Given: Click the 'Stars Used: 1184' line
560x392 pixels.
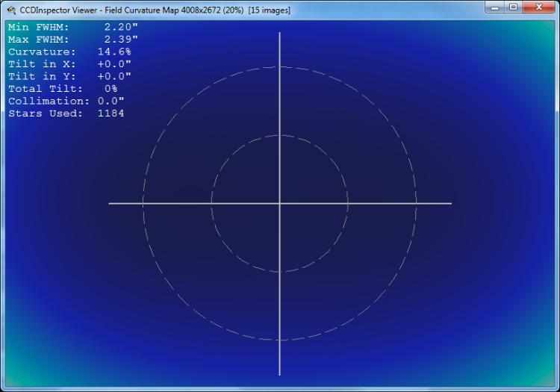Looking at the screenshot, I should [x=66, y=113].
